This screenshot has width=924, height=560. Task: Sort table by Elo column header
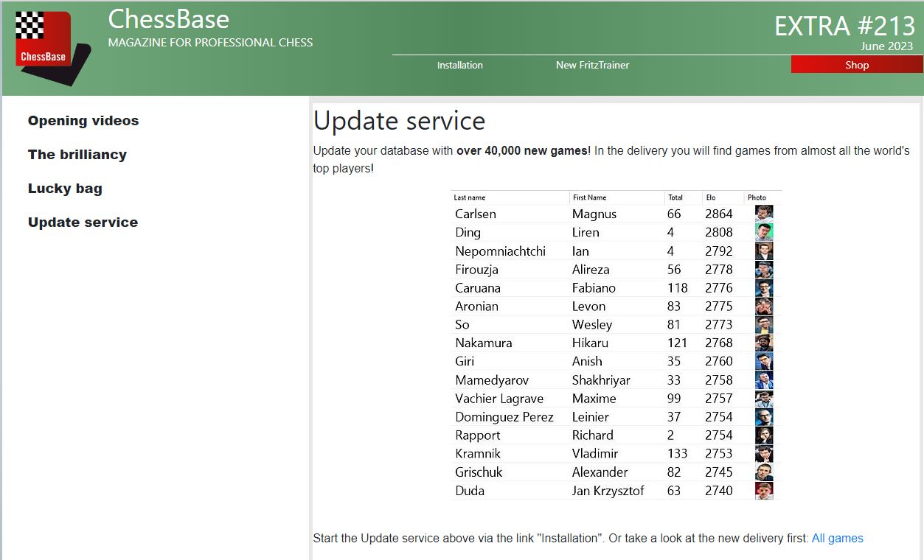pyautogui.click(x=711, y=197)
